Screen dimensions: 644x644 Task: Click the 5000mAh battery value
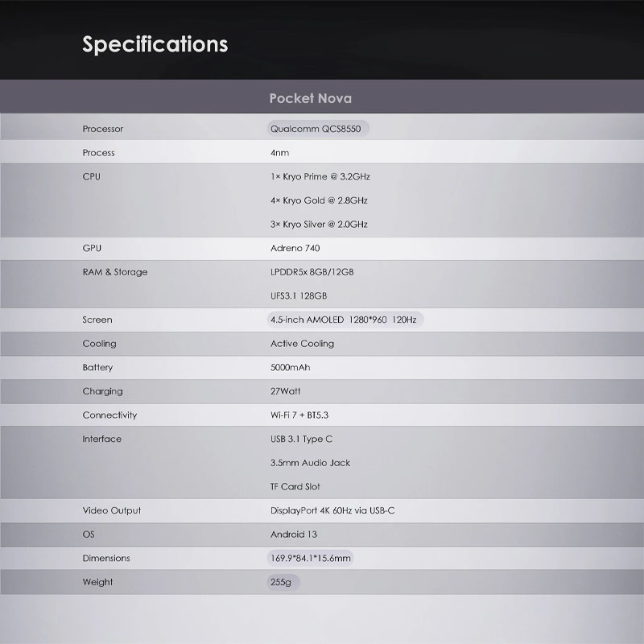pos(291,367)
